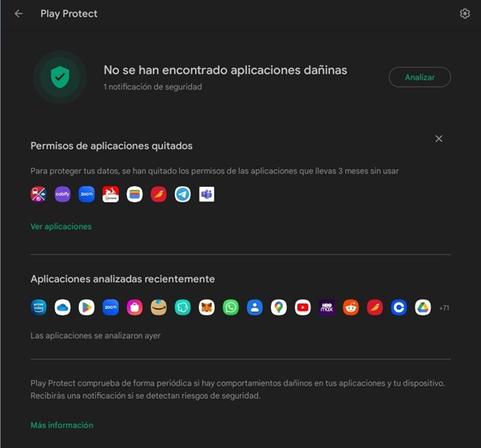Select the Reddit app icon
The height and width of the screenshot is (448, 481).
(x=350, y=307)
